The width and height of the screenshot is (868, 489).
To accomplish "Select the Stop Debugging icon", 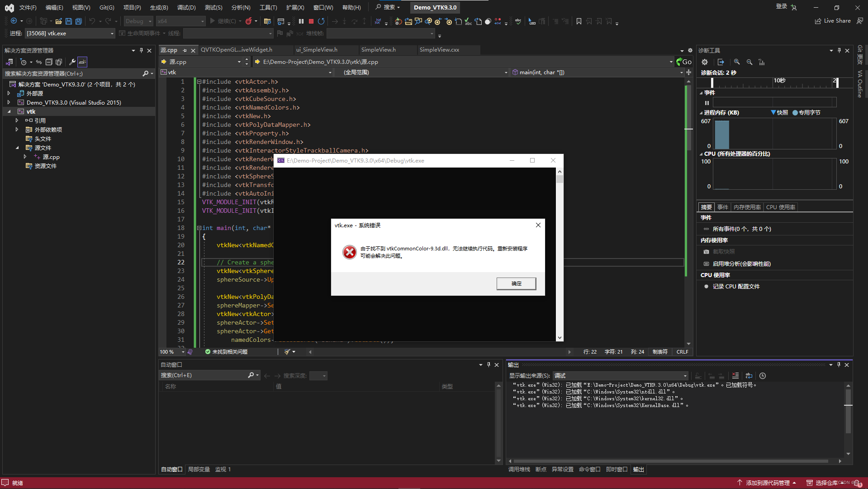I will coord(311,21).
